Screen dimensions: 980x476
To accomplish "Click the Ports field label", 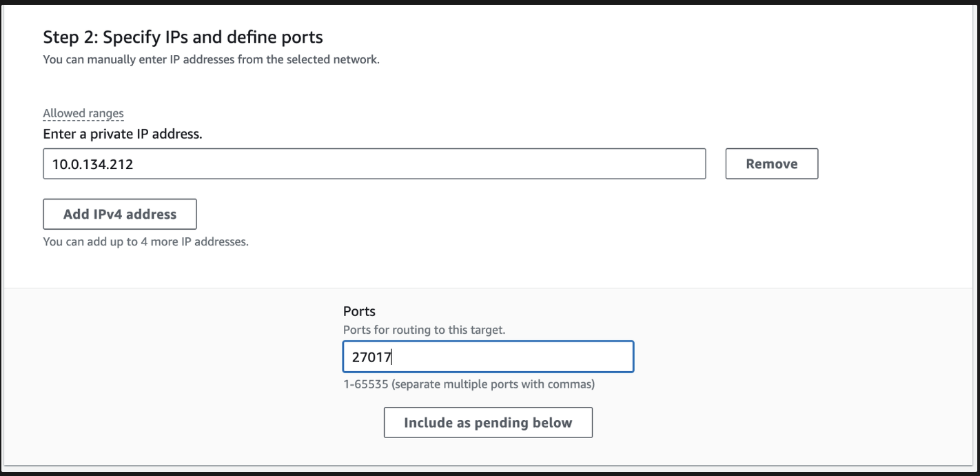I will pos(359,311).
